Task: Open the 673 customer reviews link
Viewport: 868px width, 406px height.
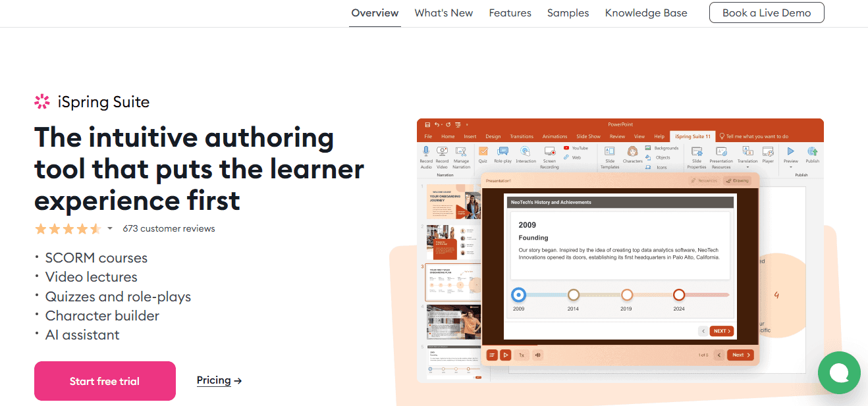Action: [169, 229]
